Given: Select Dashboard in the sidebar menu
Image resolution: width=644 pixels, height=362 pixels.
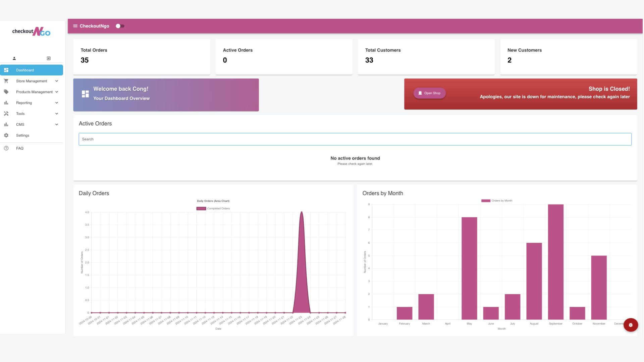Looking at the screenshot, I should (32, 70).
